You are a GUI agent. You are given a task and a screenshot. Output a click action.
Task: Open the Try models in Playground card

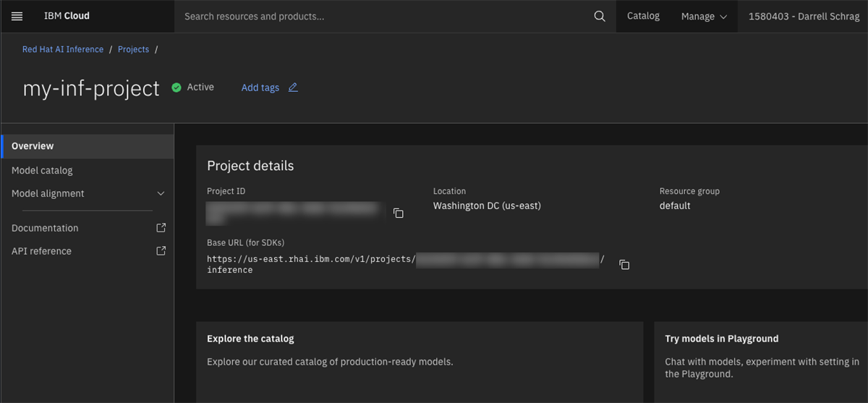[x=761, y=362]
